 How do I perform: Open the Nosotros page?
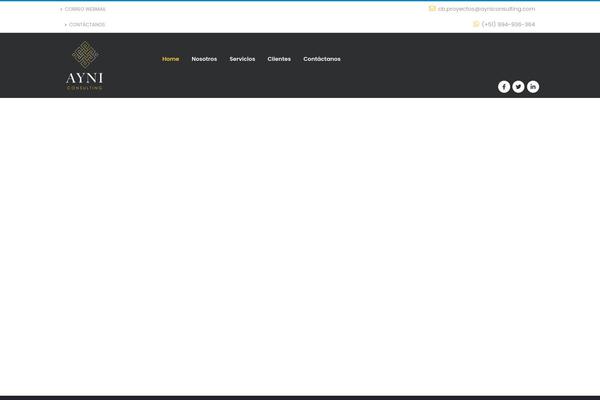pos(204,59)
